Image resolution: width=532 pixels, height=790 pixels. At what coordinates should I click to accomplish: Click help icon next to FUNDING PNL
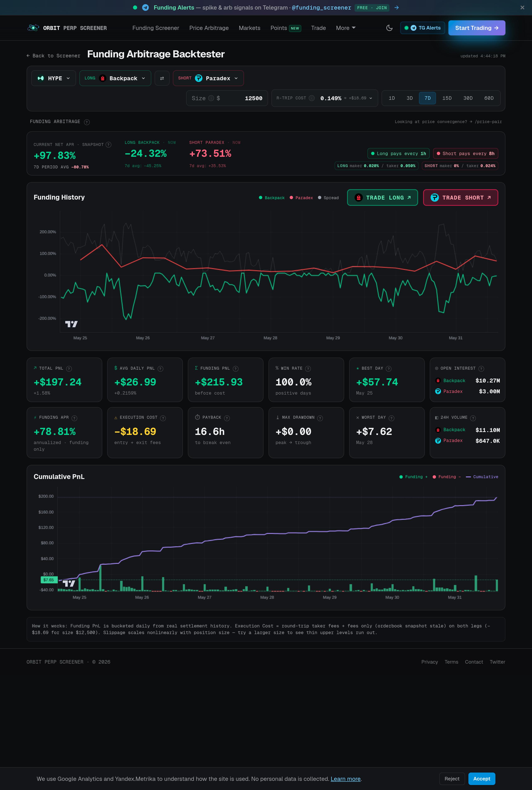point(235,369)
